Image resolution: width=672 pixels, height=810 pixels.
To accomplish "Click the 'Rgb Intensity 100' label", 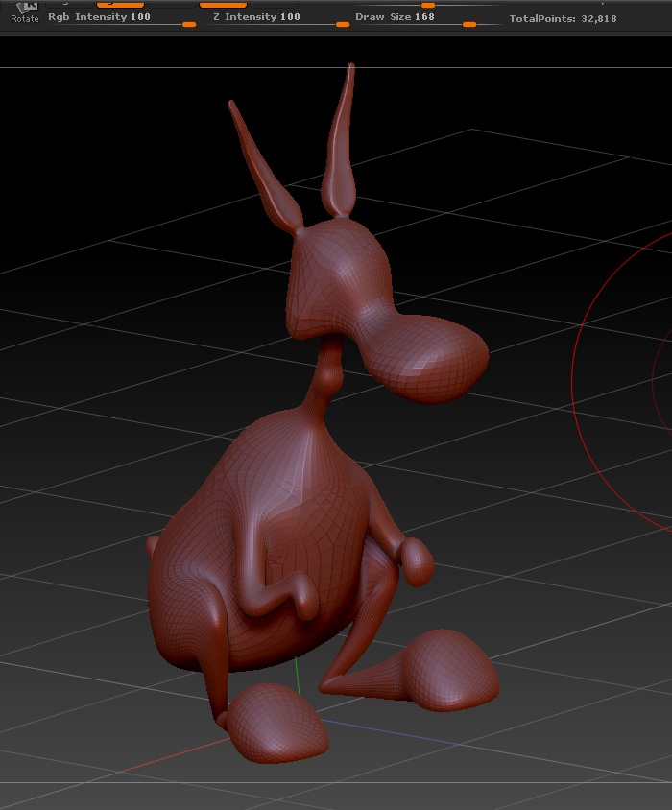I will click(99, 16).
